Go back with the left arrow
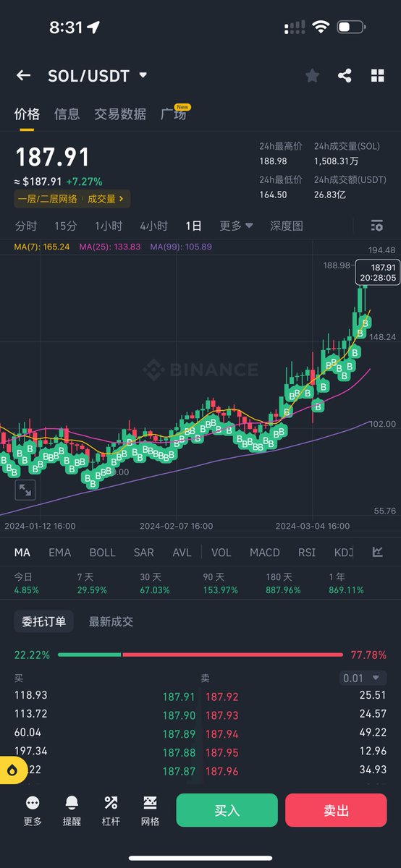The height and width of the screenshot is (868, 401). point(23,75)
